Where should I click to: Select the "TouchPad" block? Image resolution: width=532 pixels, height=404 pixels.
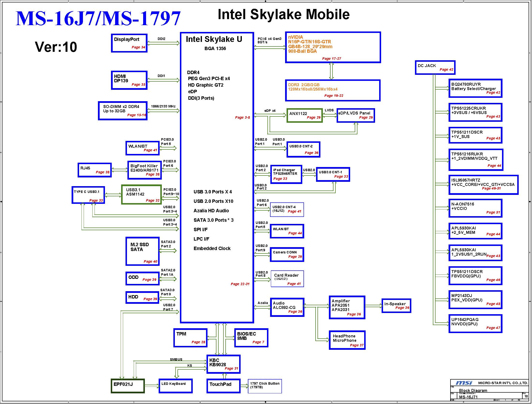click(224, 386)
